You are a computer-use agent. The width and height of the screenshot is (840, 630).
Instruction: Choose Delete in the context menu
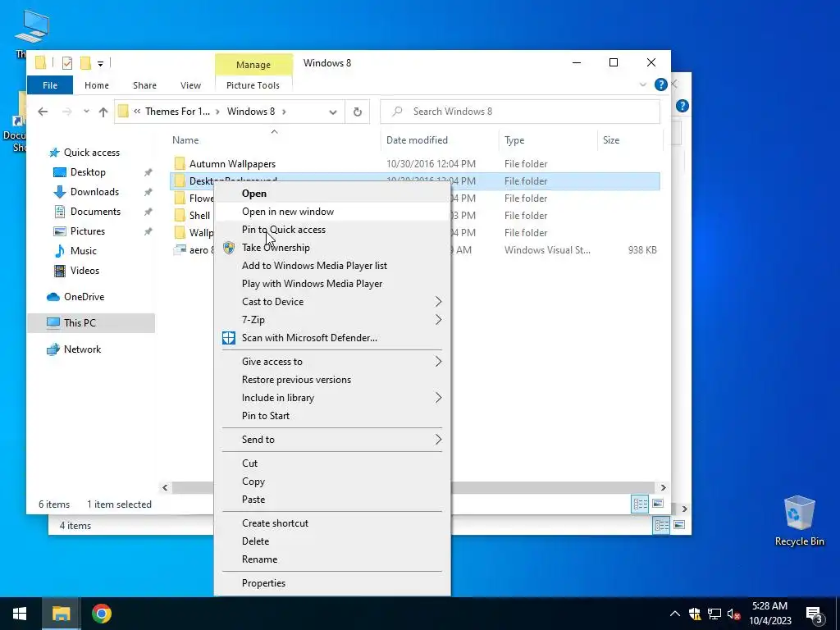tap(332, 541)
